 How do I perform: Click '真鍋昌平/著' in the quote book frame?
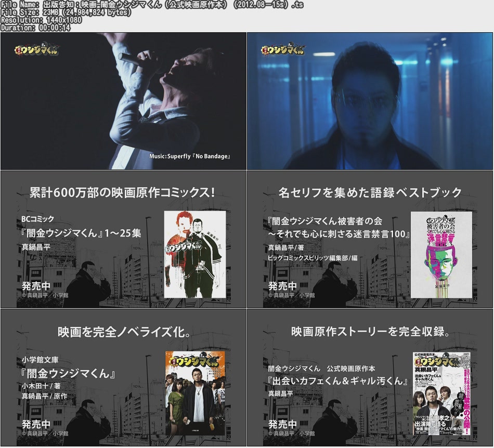(286, 247)
